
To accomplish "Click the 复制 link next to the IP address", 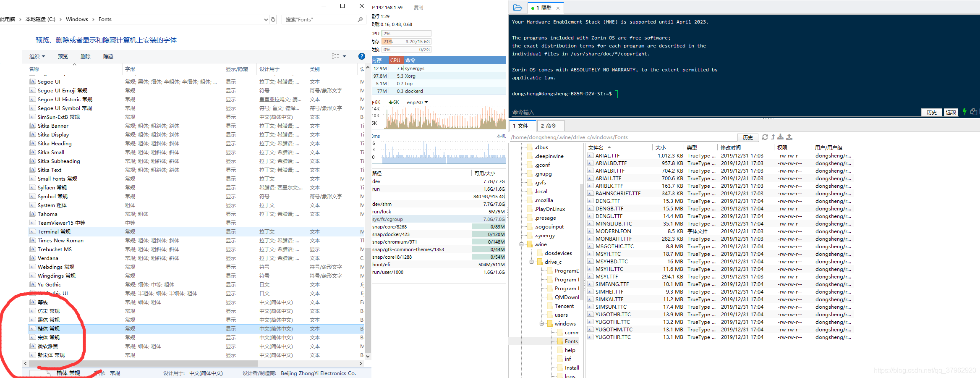I will [418, 8].
